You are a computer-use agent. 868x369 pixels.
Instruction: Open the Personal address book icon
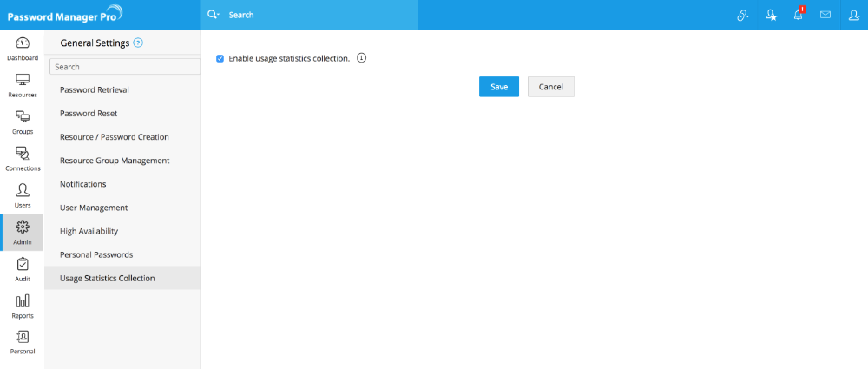coord(23,337)
